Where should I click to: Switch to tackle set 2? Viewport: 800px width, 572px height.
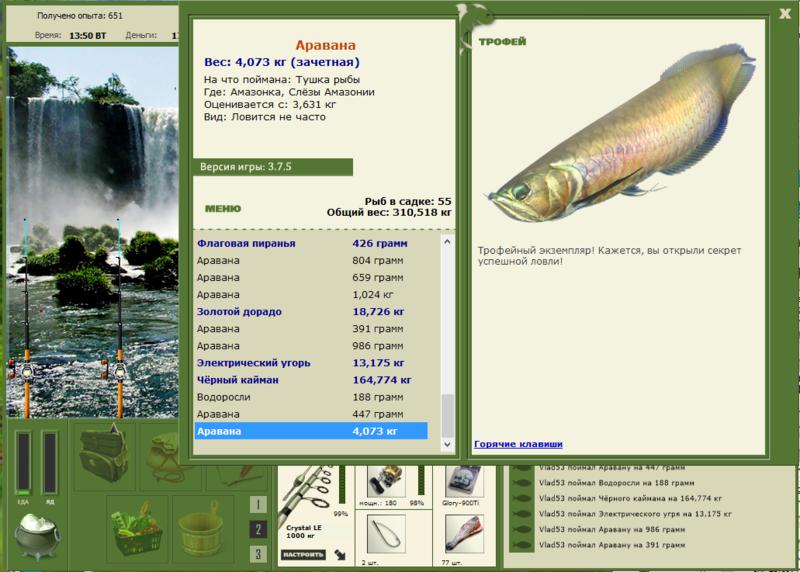pyautogui.click(x=258, y=529)
